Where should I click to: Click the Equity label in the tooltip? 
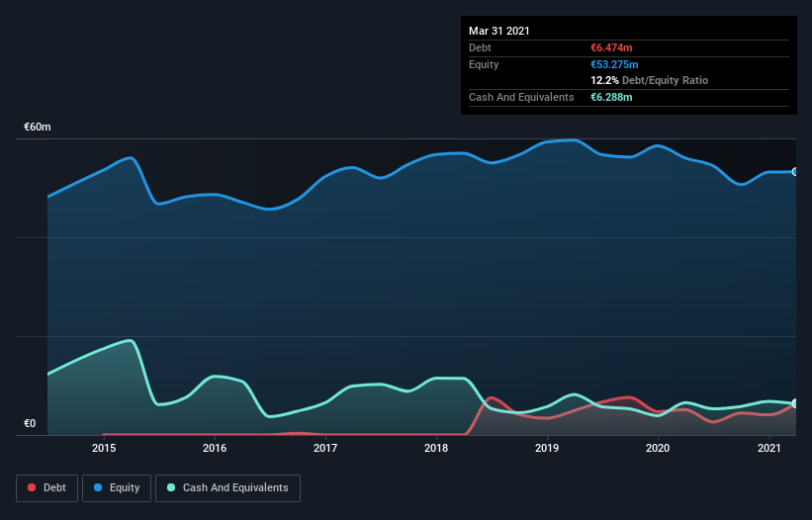point(484,64)
